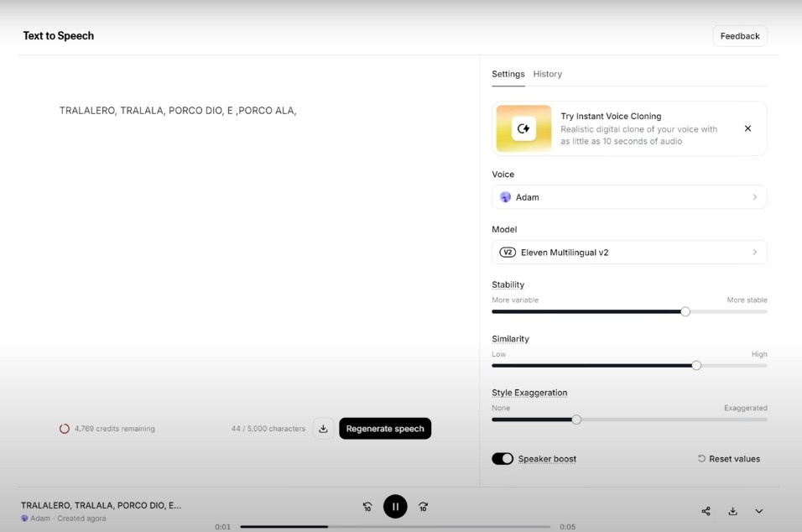Download the clip from the player bar
This screenshot has width=802, height=532.
coord(733,511)
